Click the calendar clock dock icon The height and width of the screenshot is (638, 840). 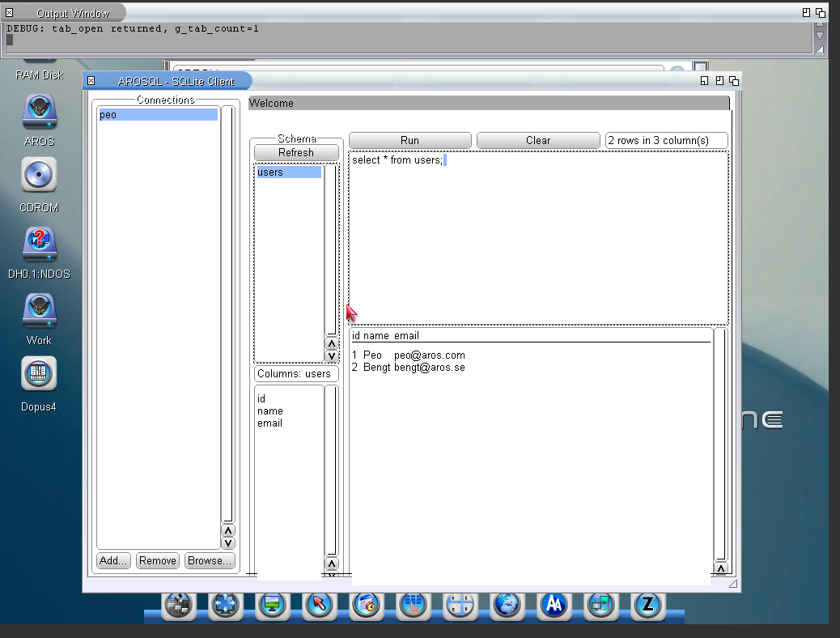point(367,606)
